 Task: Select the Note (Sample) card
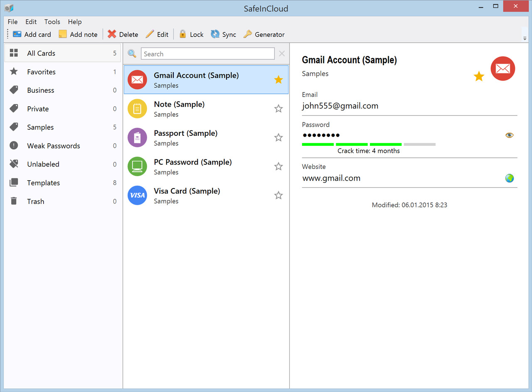(x=206, y=109)
